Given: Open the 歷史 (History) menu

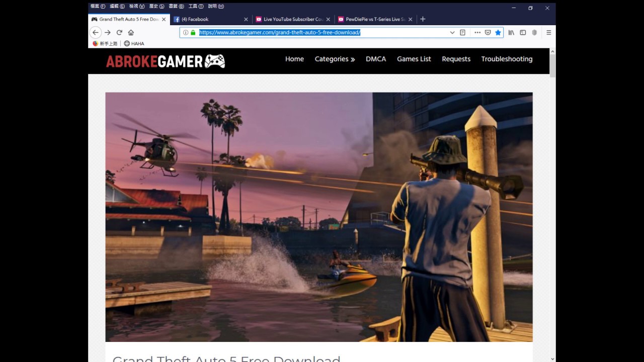Looking at the screenshot, I should (156, 7).
